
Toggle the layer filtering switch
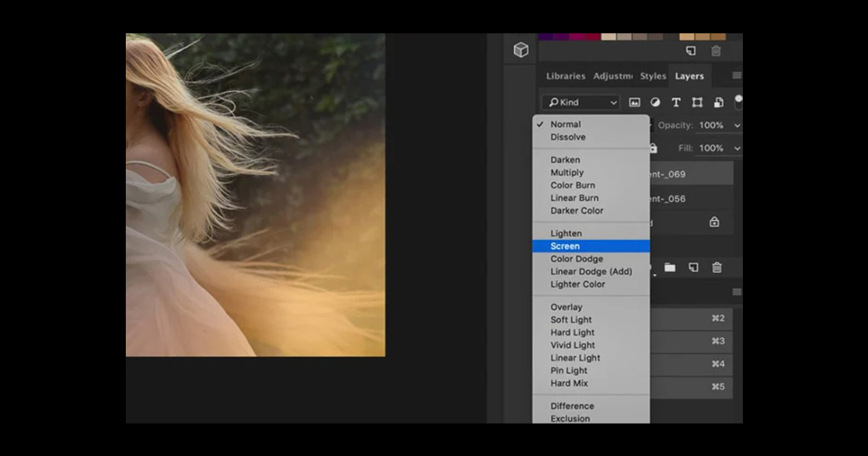pos(738,102)
